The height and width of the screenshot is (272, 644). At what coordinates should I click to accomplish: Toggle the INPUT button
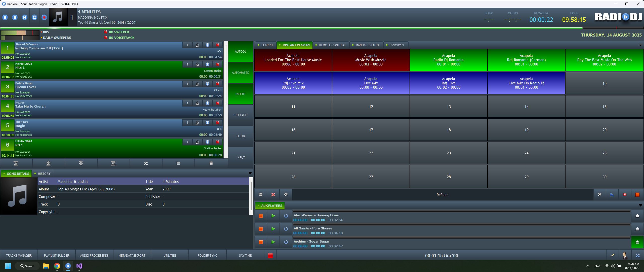coord(240,157)
